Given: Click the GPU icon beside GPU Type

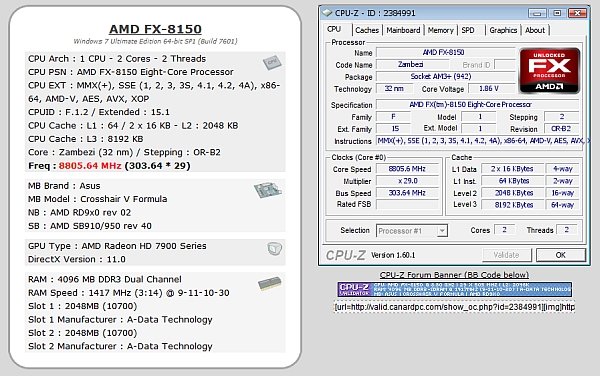Looking at the screenshot, I should [x=274, y=249].
